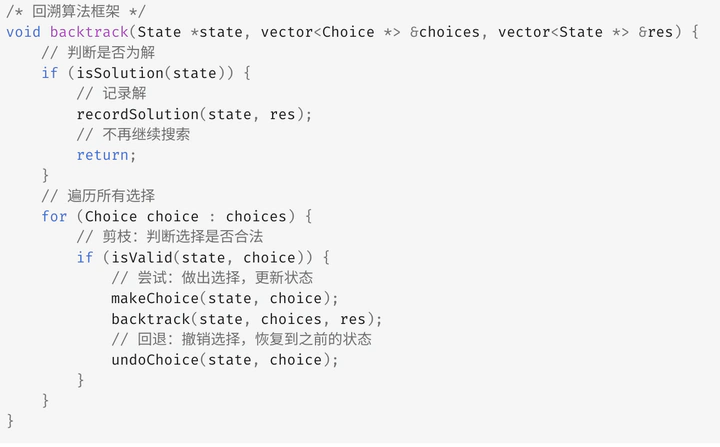Click the void keyword

[23, 32]
